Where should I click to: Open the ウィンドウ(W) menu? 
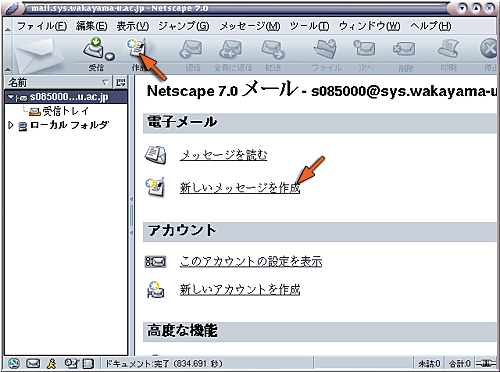(x=369, y=26)
